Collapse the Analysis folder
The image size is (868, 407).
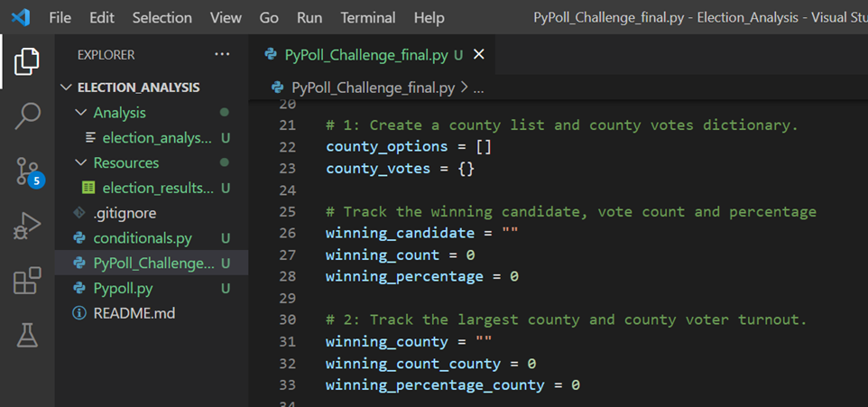(x=81, y=113)
